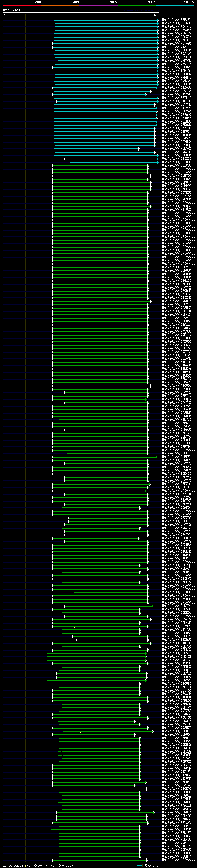Click the arrowhead ending the UniRef100_A5B5R1 bar
This screenshot has width=197, height=868.
pos(139,149)
